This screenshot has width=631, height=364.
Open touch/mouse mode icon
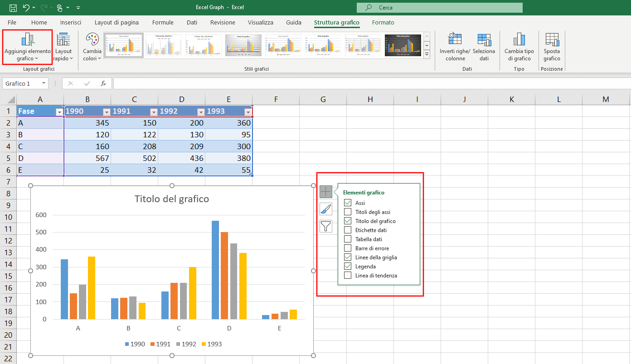click(60, 7)
